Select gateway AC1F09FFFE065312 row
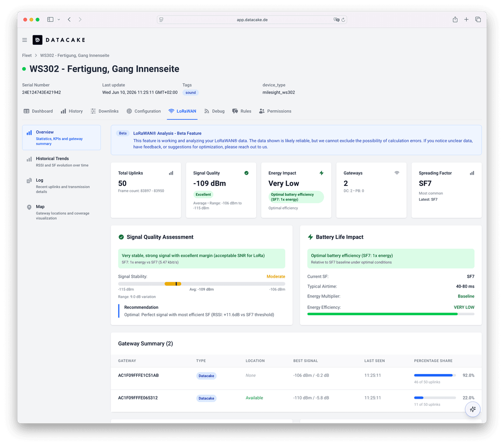 [x=296, y=401]
